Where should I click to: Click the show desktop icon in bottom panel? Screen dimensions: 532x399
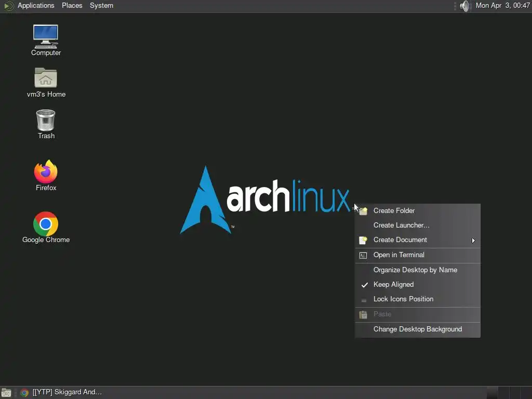(6, 393)
